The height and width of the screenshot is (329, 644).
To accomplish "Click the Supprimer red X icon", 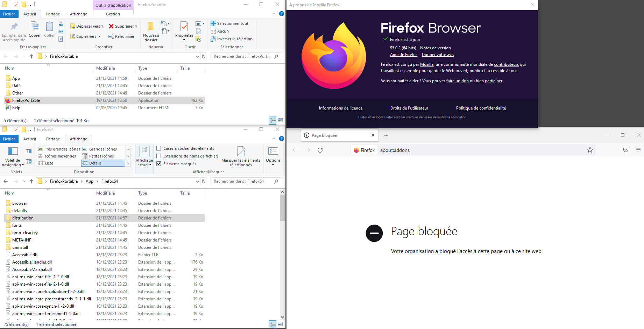I will (x=111, y=26).
